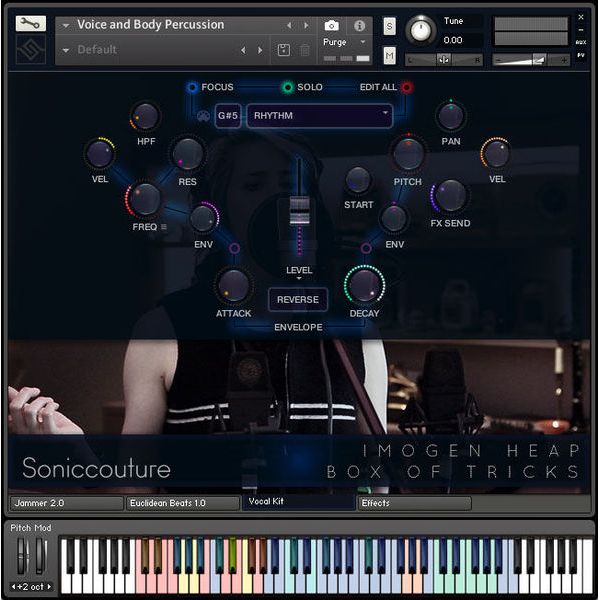
Task: Toggle pitch ENV link circle near DECAY
Action: tap(366, 248)
